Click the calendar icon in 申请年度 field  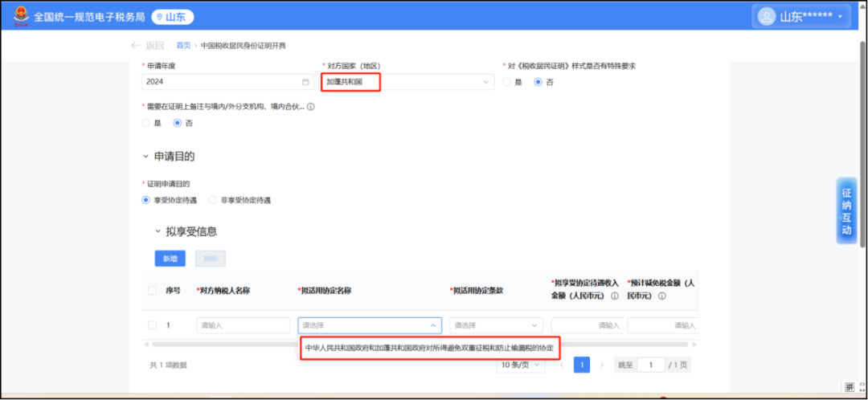(x=305, y=82)
